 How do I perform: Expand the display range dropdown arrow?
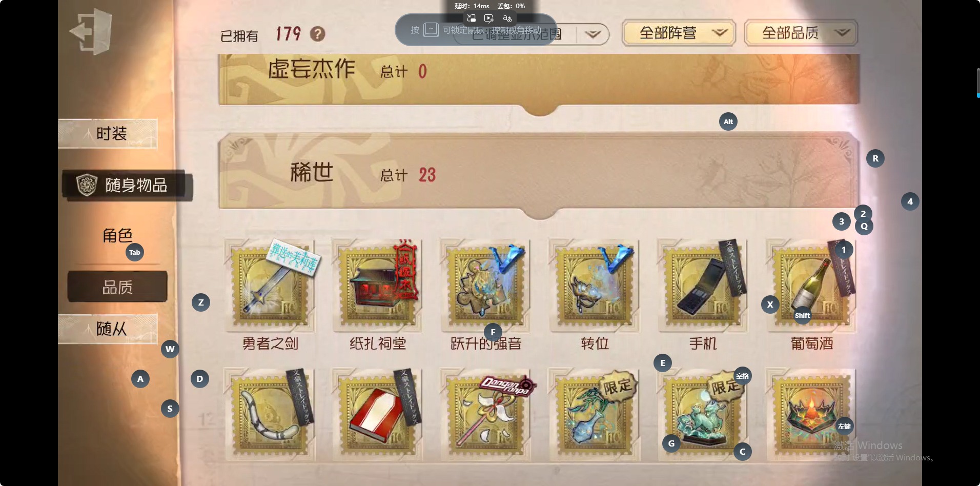point(593,34)
